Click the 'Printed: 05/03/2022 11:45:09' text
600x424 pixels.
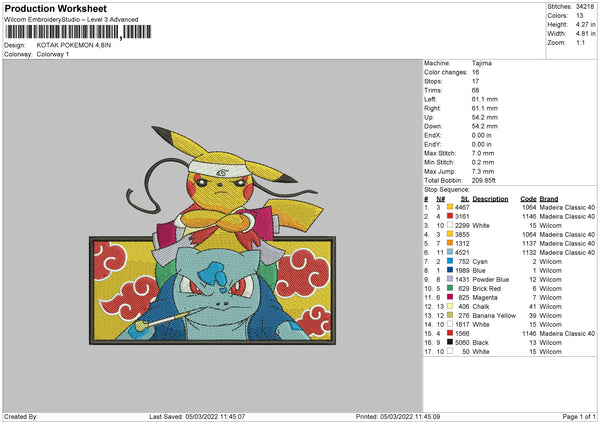coord(398,416)
